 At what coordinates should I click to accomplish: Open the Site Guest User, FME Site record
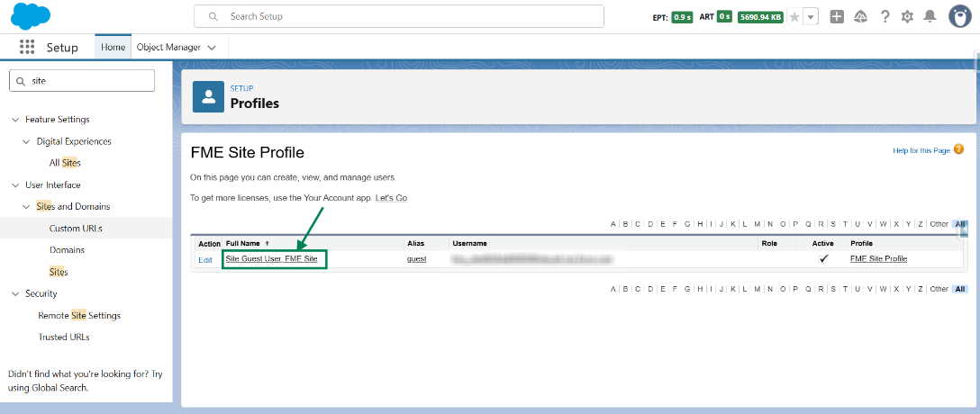click(x=271, y=258)
